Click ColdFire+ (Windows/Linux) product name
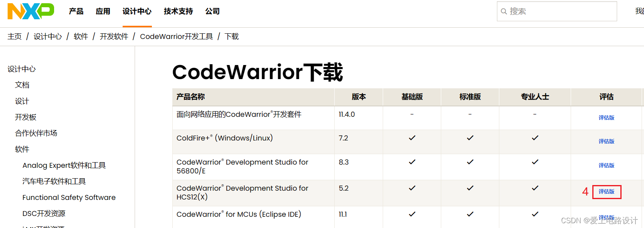 click(224, 138)
